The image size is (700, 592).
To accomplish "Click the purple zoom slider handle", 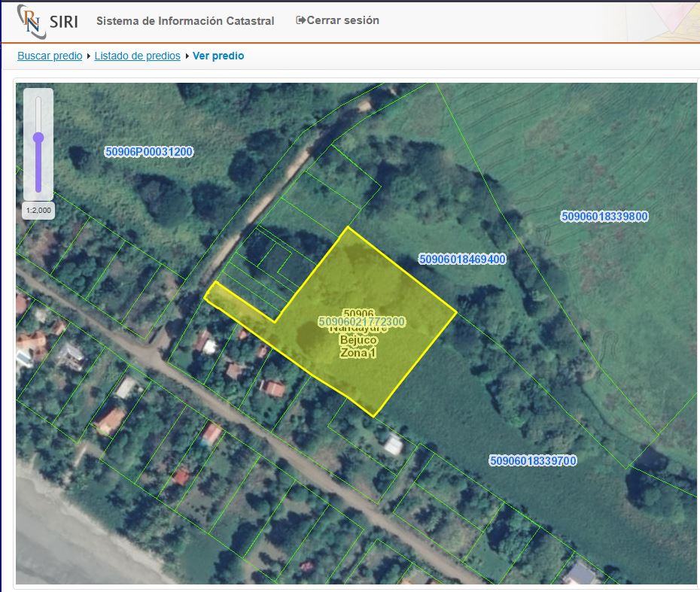I will (x=38, y=138).
